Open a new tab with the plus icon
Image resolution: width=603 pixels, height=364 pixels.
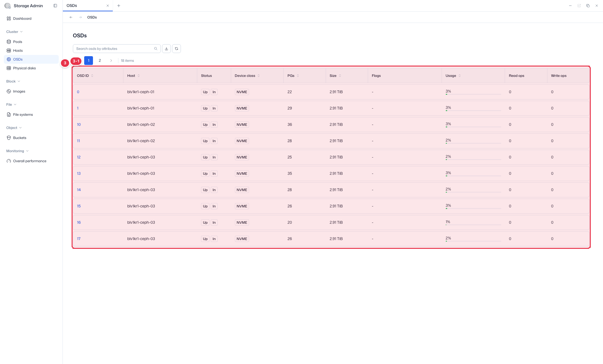119,6
